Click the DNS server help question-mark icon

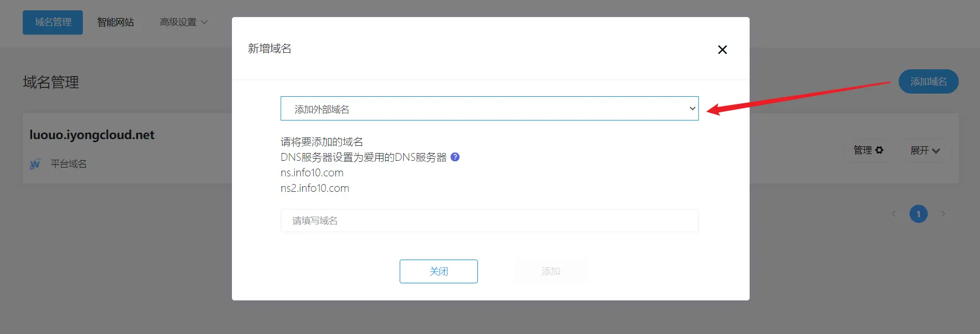(455, 157)
